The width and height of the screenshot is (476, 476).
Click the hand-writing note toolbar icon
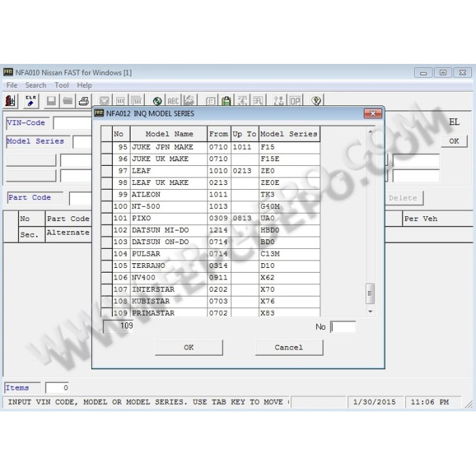click(190, 101)
